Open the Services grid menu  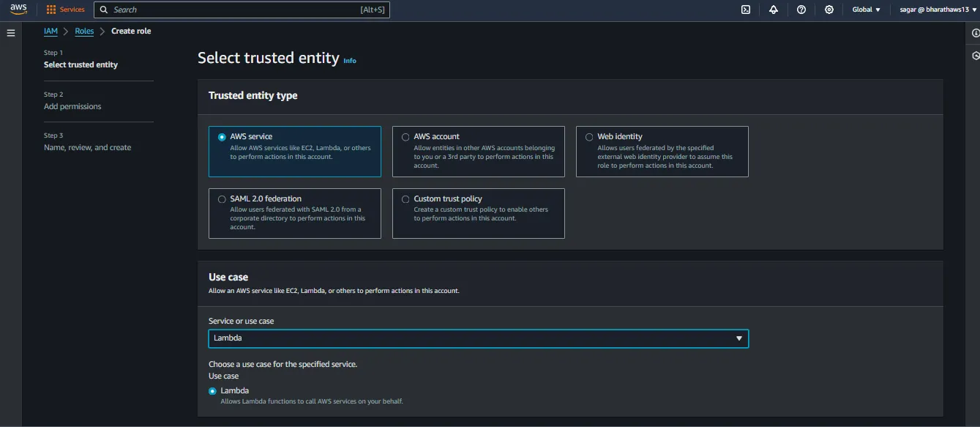(51, 10)
